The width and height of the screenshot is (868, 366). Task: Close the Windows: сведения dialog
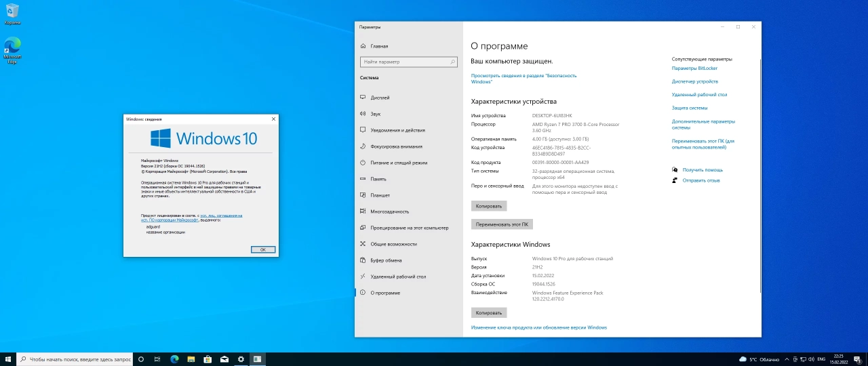click(x=273, y=119)
